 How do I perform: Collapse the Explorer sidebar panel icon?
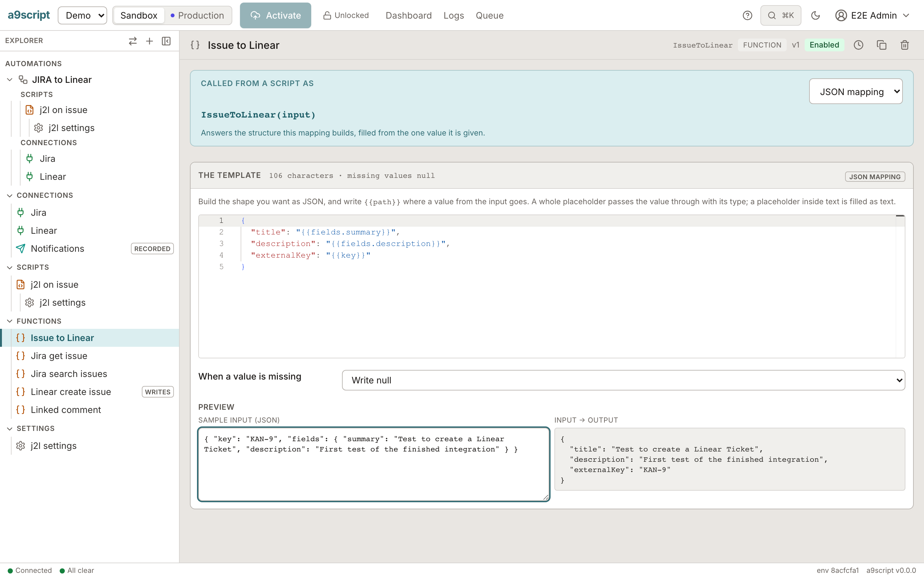coord(166,41)
